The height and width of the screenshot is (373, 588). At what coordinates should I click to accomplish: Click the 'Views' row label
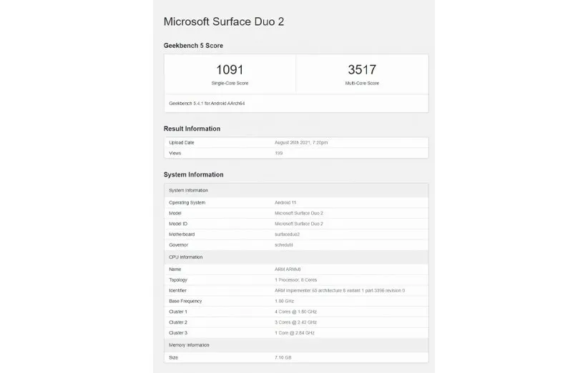click(x=175, y=153)
